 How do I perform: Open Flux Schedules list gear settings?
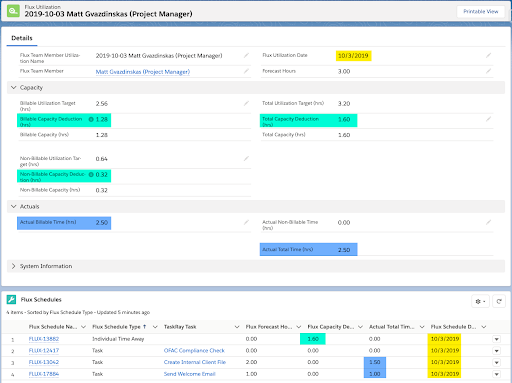[480, 301]
